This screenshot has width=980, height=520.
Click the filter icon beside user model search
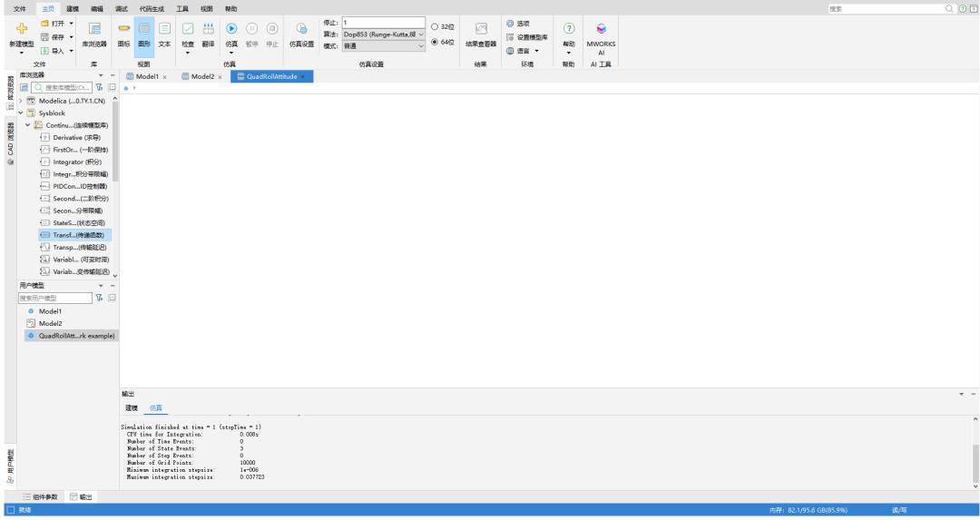100,299
